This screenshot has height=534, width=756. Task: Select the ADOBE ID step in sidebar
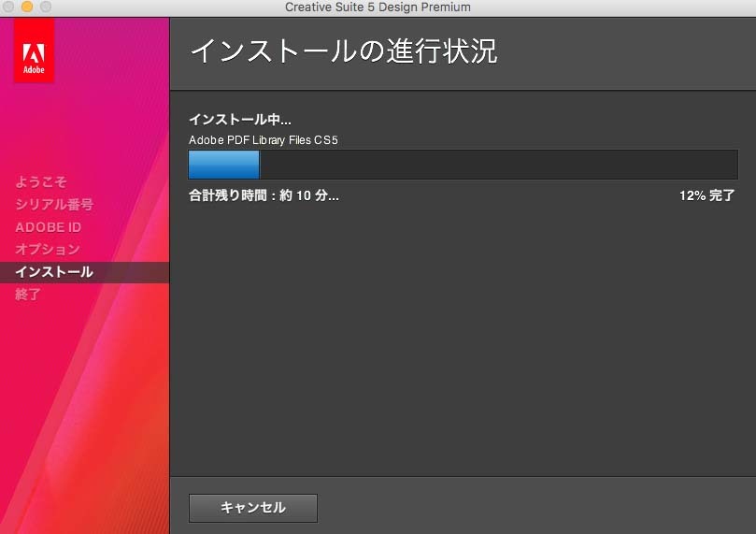pyautogui.click(x=49, y=227)
